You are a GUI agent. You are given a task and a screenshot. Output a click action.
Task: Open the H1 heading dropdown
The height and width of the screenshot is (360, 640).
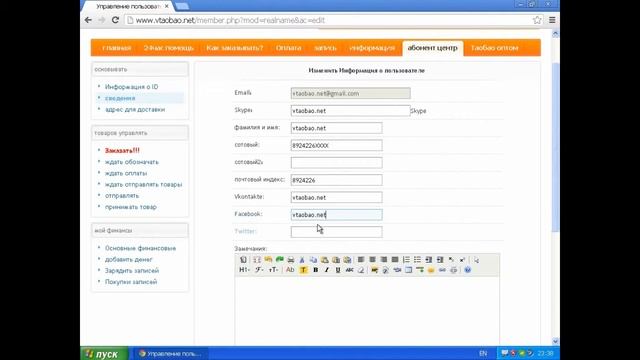(x=244, y=270)
